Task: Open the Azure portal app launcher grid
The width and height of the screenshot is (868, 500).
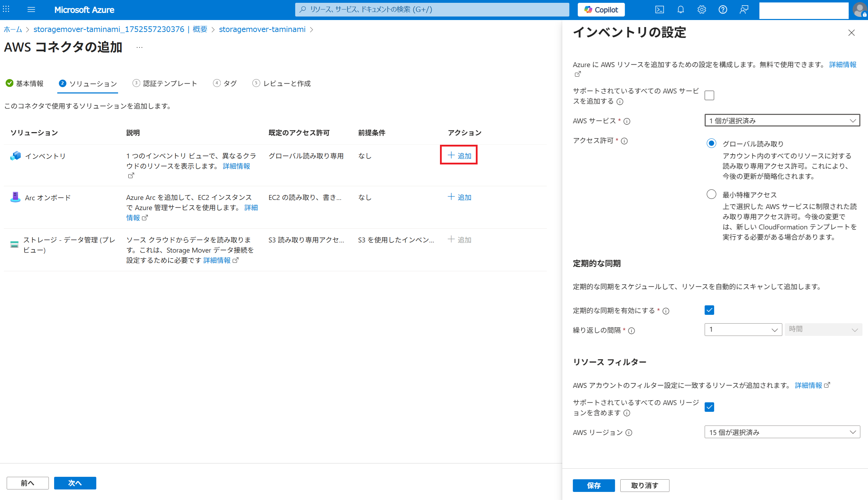Action: click(6, 9)
